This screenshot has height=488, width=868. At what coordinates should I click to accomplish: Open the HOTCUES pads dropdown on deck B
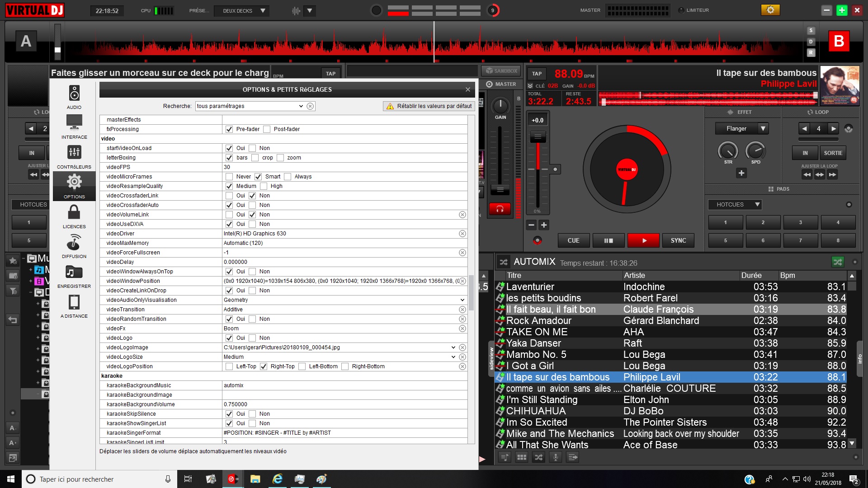(735, 205)
